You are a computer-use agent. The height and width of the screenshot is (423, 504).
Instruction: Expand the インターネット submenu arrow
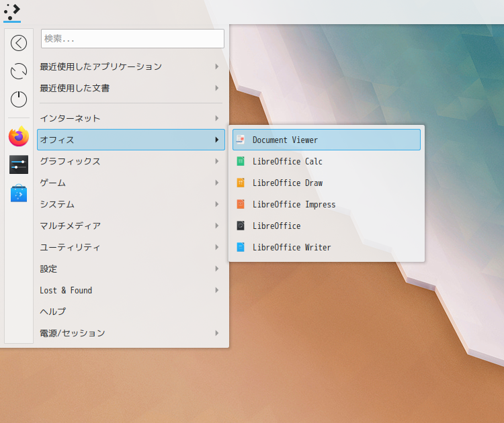pyautogui.click(x=217, y=118)
